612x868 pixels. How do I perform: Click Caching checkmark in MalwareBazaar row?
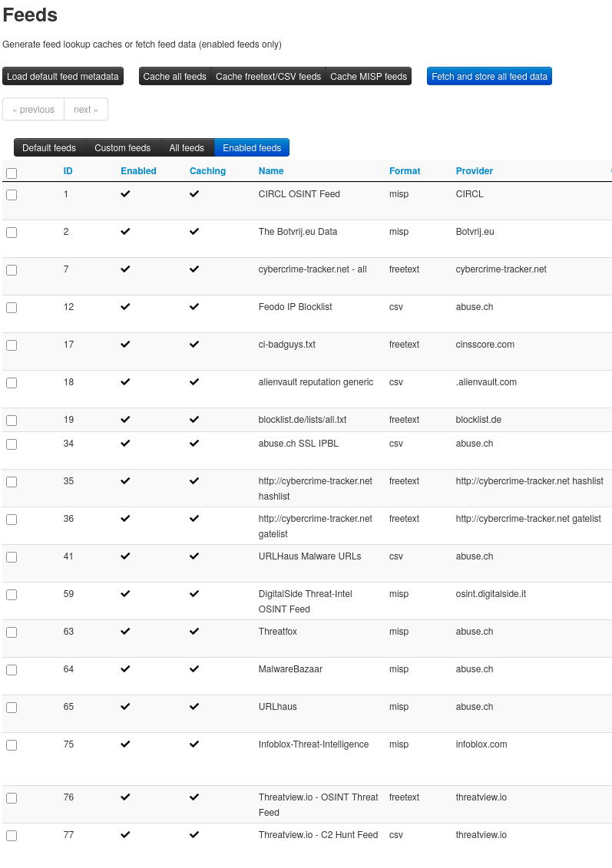(194, 669)
